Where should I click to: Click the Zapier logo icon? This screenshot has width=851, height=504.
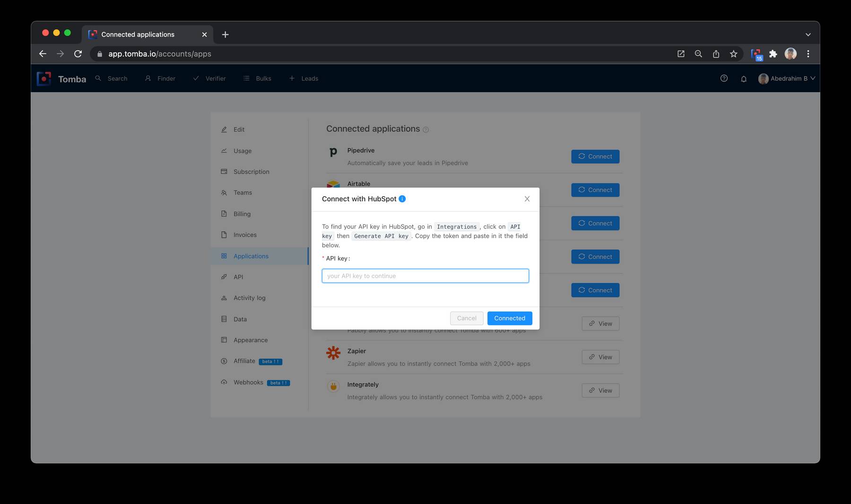pos(333,353)
